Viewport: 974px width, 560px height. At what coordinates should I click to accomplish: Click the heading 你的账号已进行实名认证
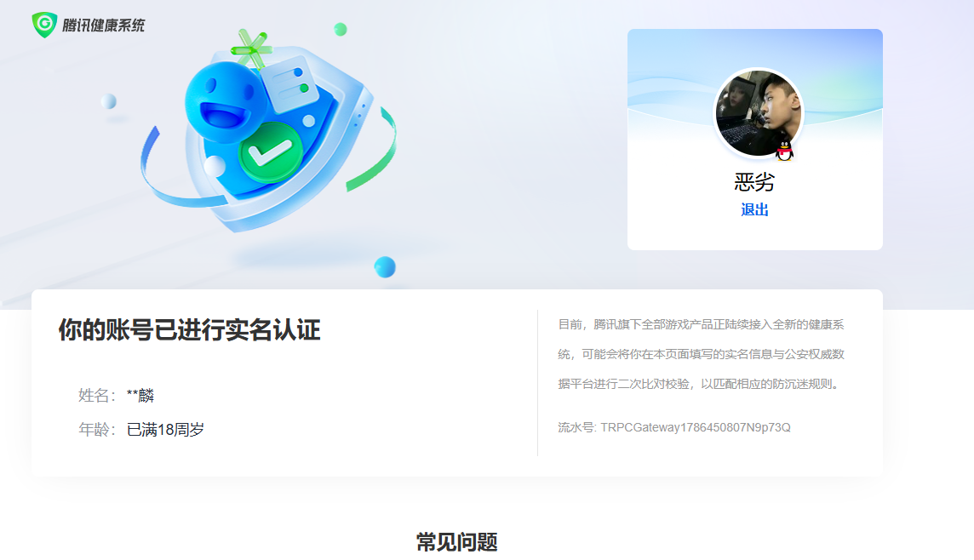click(190, 329)
